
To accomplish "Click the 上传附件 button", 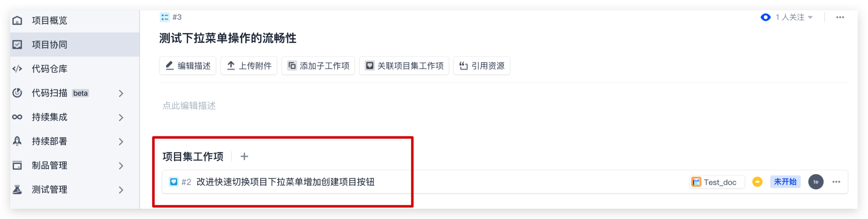I will 249,66.
